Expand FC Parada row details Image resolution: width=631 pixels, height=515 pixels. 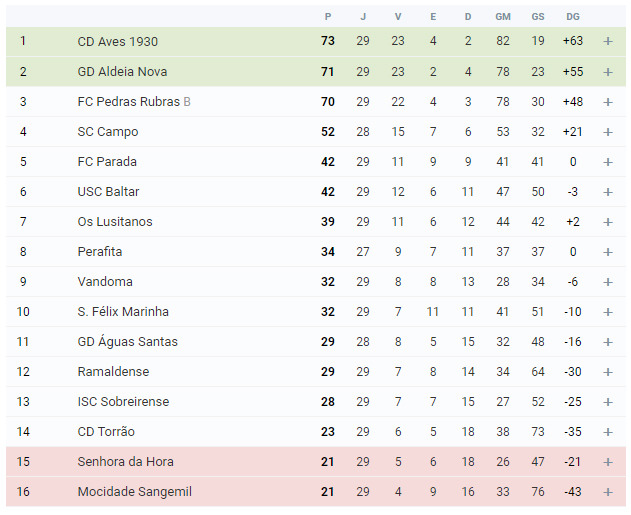pyautogui.click(x=608, y=162)
